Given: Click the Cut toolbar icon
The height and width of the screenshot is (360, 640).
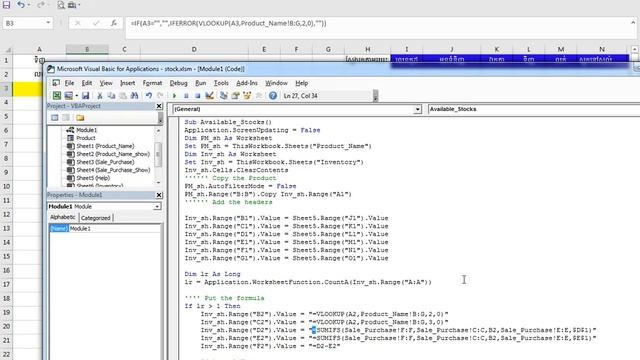Looking at the screenshot, I should [x=100, y=96].
